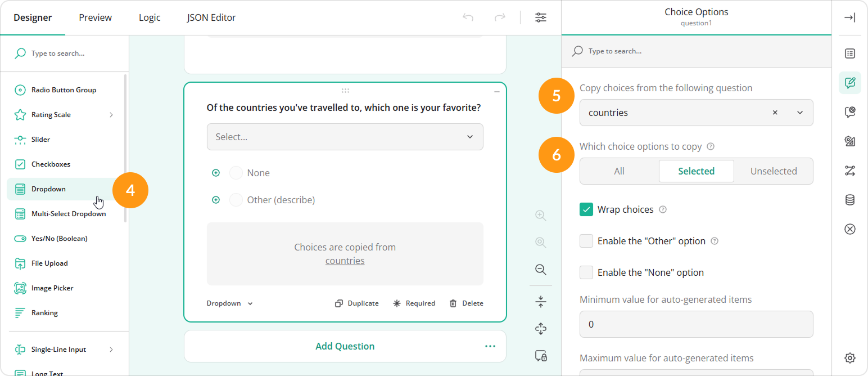The width and height of the screenshot is (868, 376).
Task: Reset zoom to 100 percent
Action: click(541, 243)
